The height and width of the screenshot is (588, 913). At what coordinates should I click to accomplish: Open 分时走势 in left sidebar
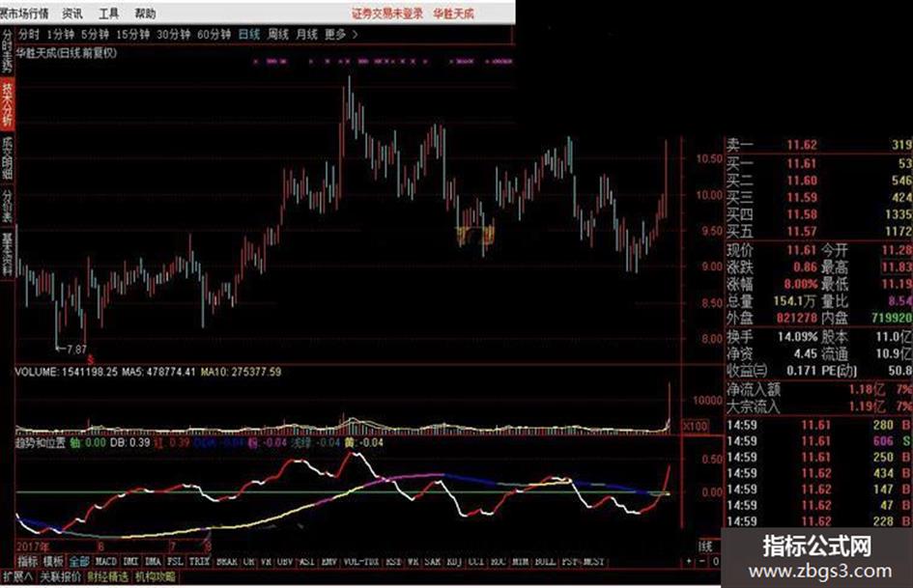pos(7,51)
